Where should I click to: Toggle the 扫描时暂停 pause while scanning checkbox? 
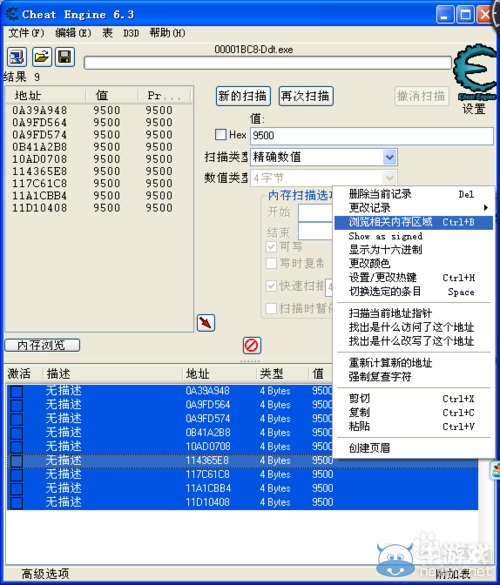click(271, 309)
